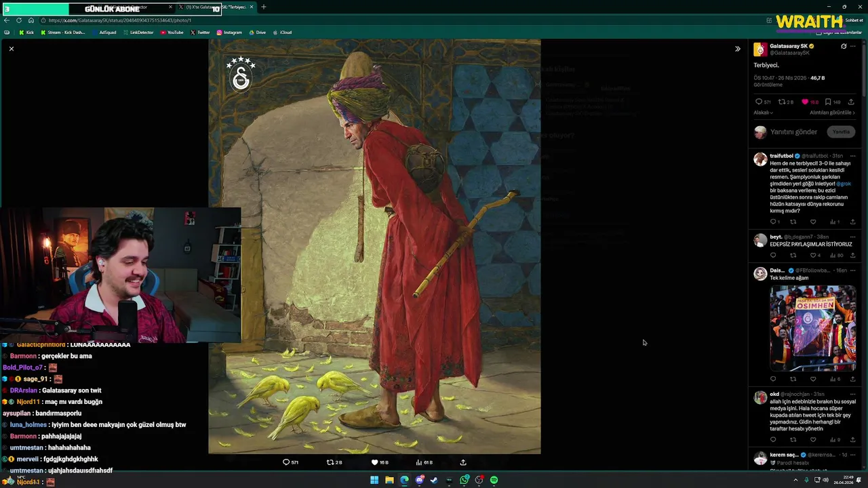Switch to the X Galatasaray Terbiyeci tab
Image resolution: width=868 pixels, height=488 pixels.
point(216,7)
